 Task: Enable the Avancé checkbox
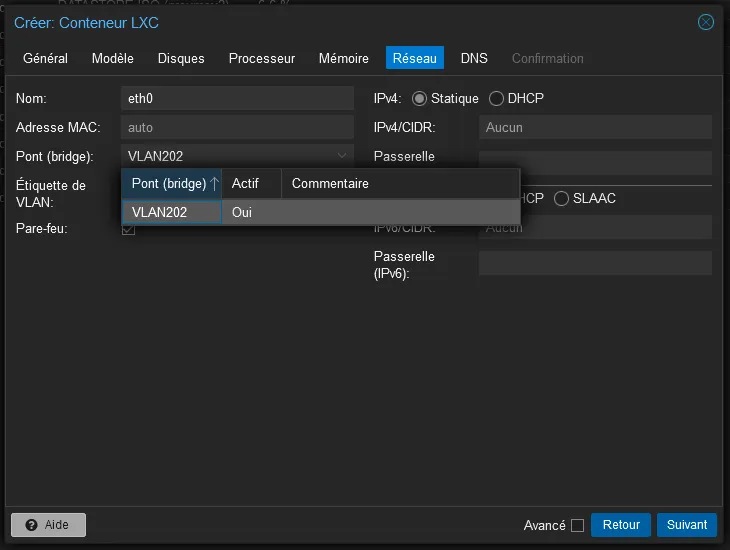click(577, 526)
